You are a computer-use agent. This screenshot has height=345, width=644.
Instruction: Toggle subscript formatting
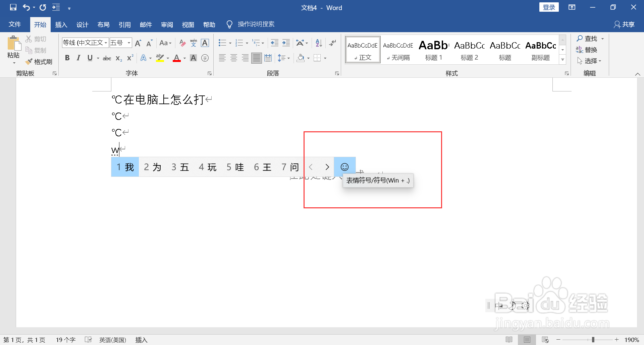click(118, 58)
